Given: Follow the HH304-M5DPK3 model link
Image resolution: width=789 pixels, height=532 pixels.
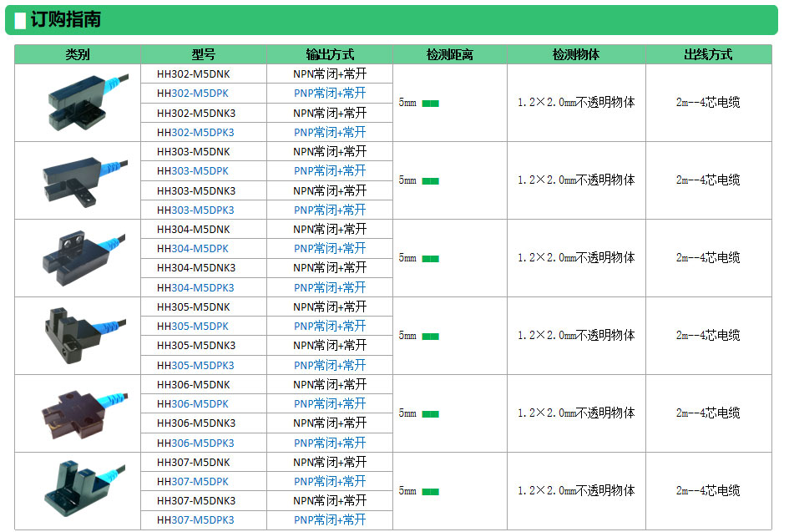Looking at the screenshot, I should click(196, 287).
